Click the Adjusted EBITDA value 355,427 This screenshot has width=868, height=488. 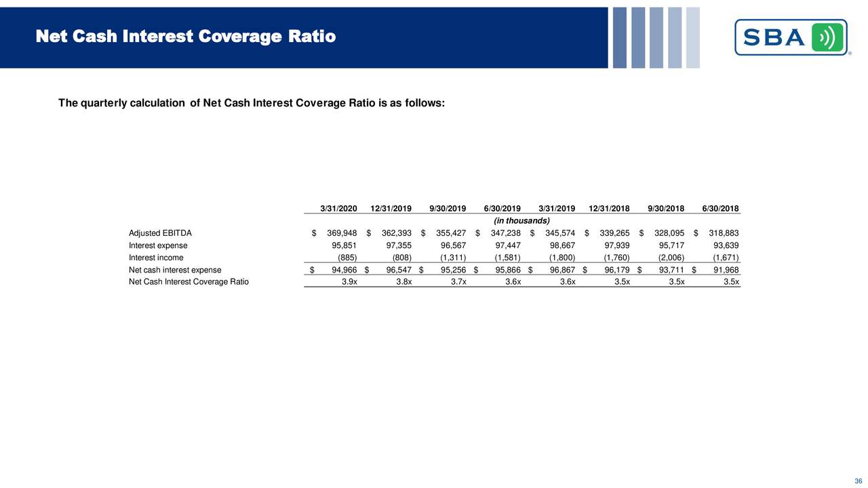pyautogui.click(x=451, y=233)
